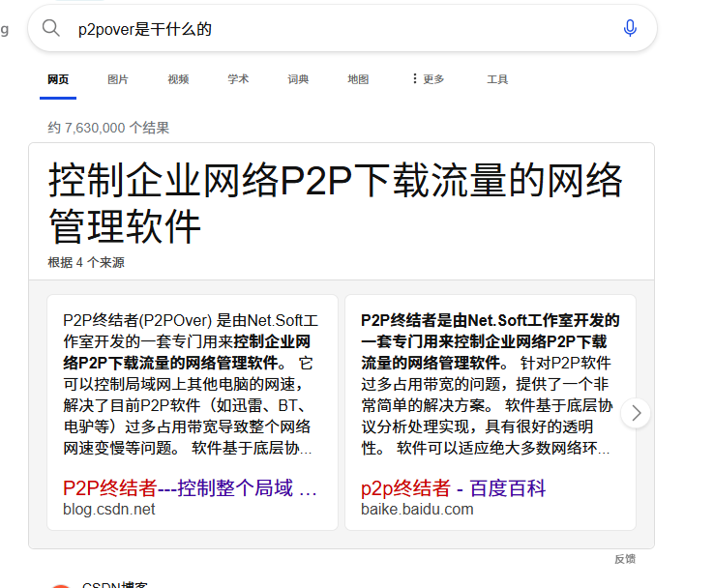The image size is (714, 588).
Task: Open the P2P终结者---控制整个局域 link
Action: (190, 488)
